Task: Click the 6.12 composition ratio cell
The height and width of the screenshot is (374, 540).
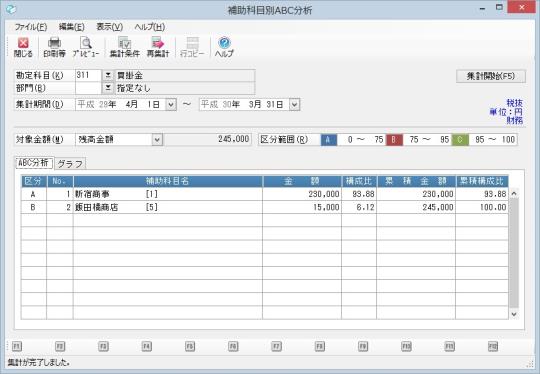Action: coord(359,207)
